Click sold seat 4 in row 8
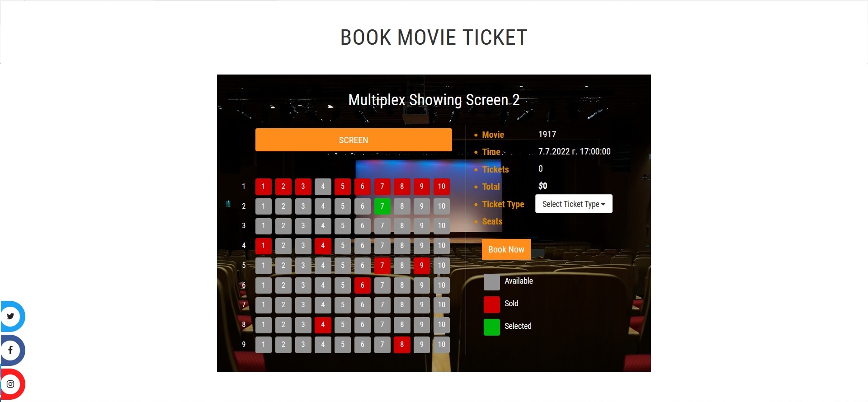 (x=323, y=324)
